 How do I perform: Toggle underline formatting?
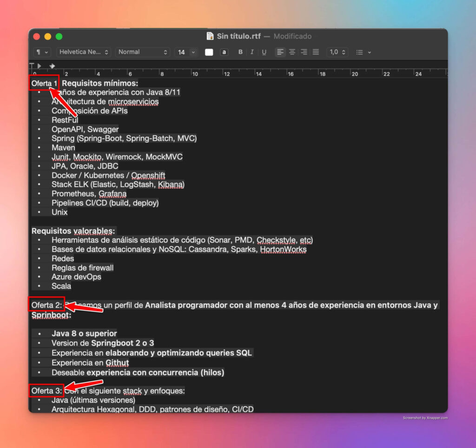coord(264,52)
